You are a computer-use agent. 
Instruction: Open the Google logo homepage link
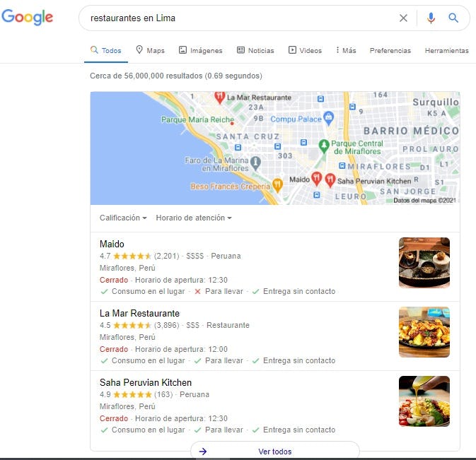click(x=28, y=17)
